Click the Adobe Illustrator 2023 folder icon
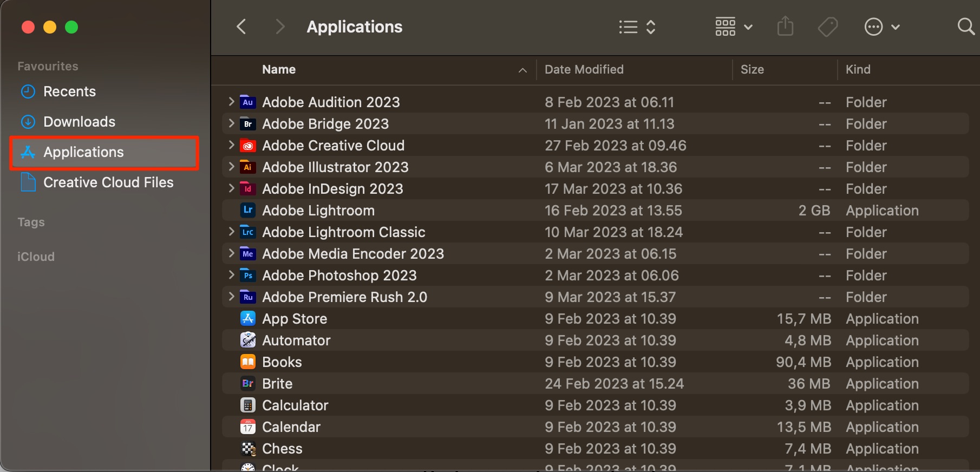Image resolution: width=980 pixels, height=472 pixels. coord(247,167)
